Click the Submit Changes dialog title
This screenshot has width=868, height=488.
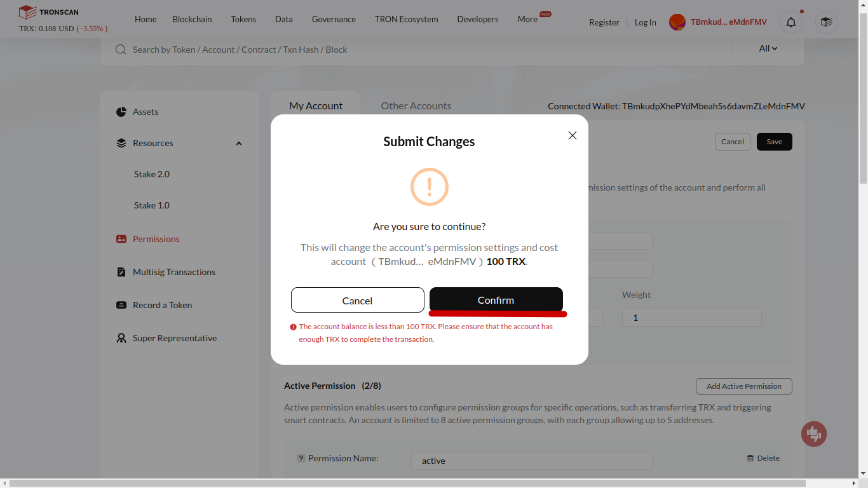pyautogui.click(x=429, y=142)
